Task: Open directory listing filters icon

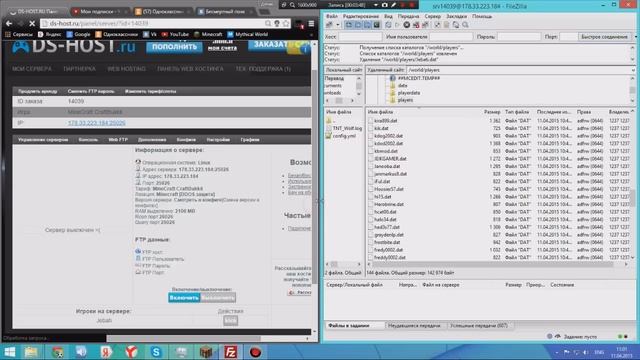Action: coord(437,25)
